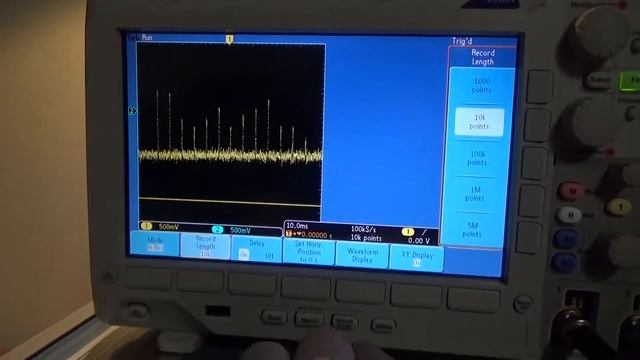This screenshot has height=360, width=640.
Task: Click the orange T delay time icon
Action: [289, 234]
